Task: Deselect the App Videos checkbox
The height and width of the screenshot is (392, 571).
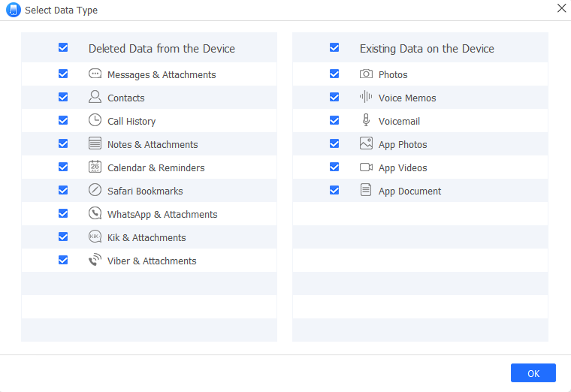Action: point(334,167)
